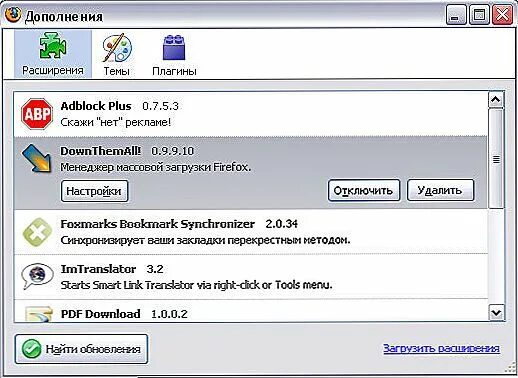
Task: Switch to the Плагины tab
Action: pos(174,55)
